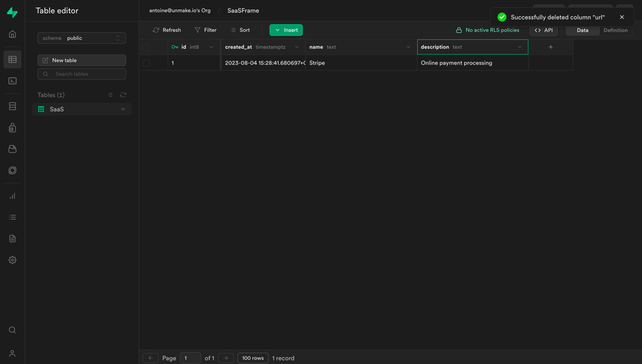Click the New table button
642x364 pixels.
point(81,60)
